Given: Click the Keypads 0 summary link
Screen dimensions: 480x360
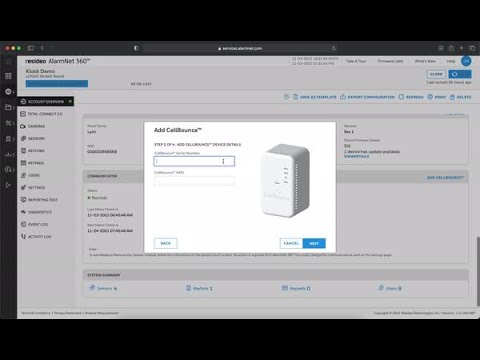Looking at the screenshot, I should [296, 288].
